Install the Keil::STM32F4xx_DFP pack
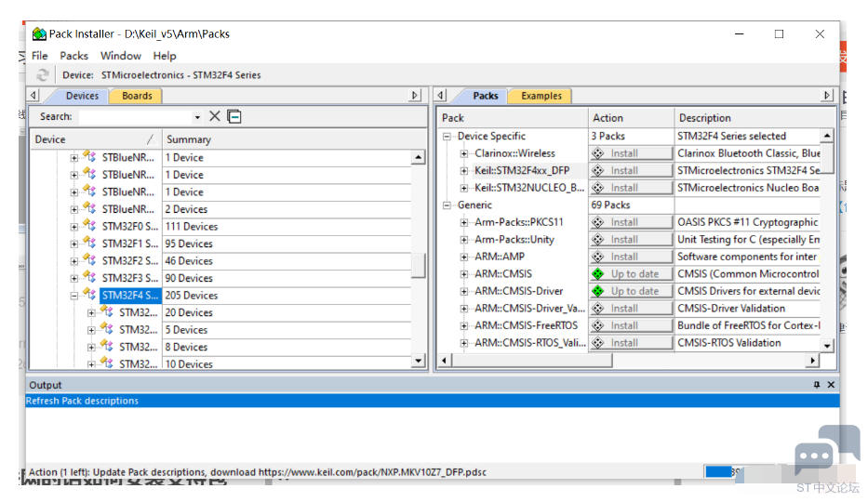Image resolution: width=868 pixels, height=502 pixels. click(631, 170)
